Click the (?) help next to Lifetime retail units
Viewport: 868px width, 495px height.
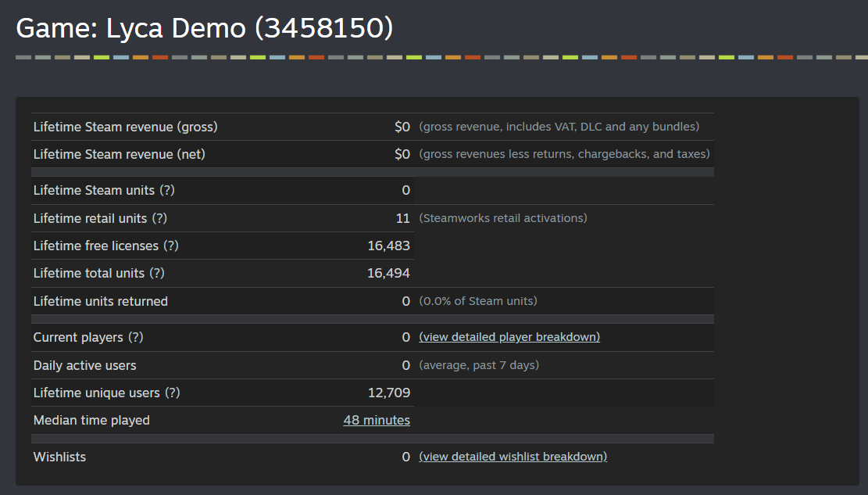(159, 218)
